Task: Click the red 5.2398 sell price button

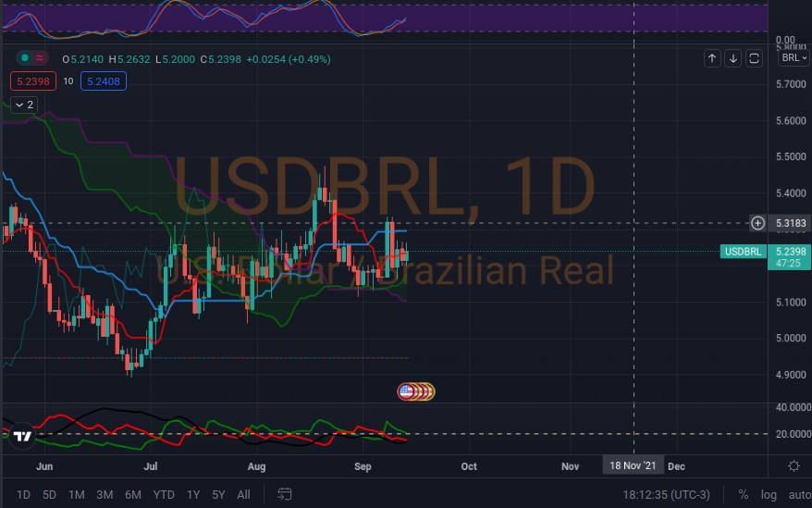Action: (32, 81)
